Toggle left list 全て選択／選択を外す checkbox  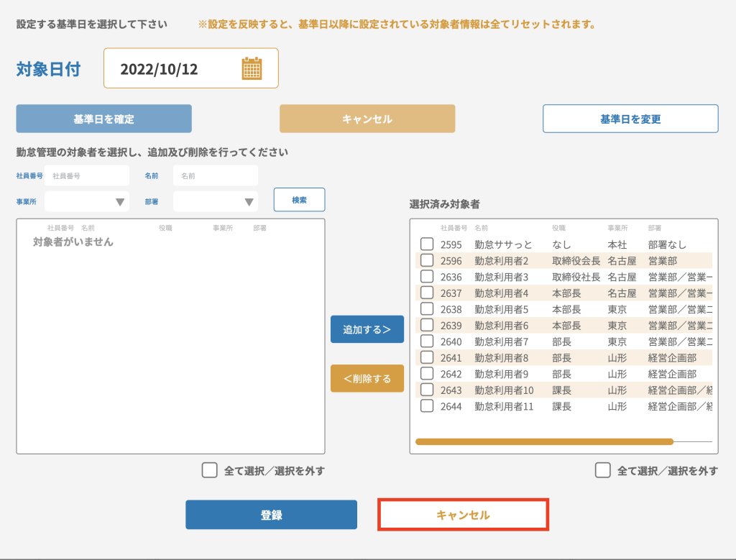coord(209,471)
